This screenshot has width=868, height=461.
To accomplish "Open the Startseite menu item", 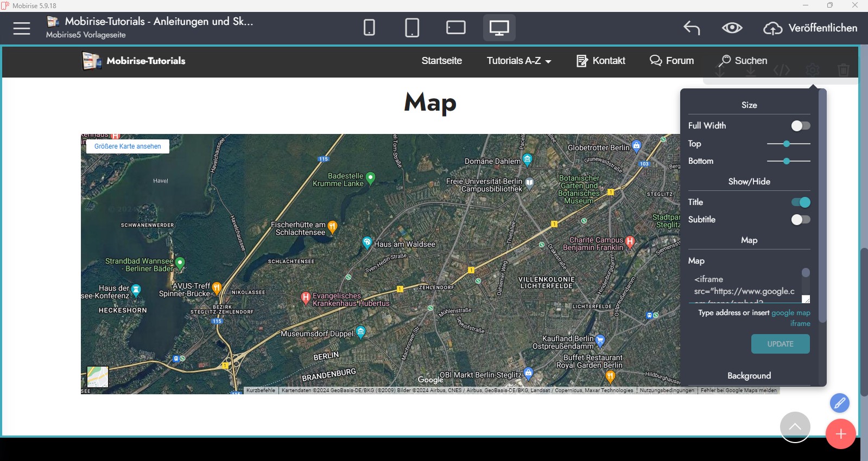I will click(441, 61).
